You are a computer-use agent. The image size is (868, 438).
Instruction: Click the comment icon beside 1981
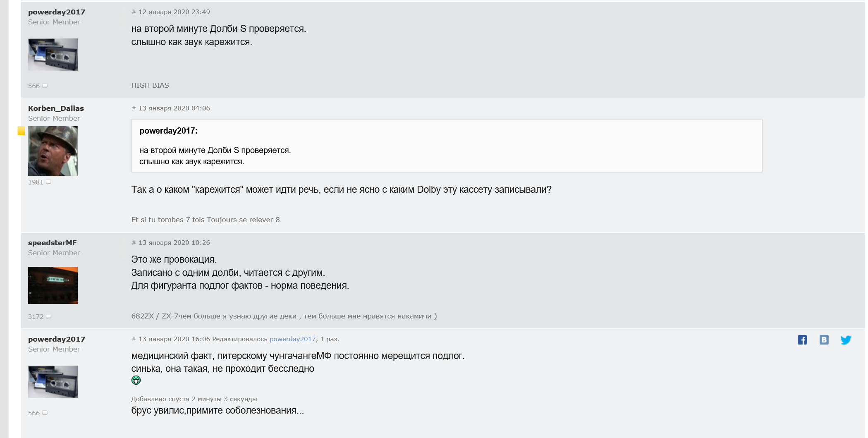(x=49, y=182)
